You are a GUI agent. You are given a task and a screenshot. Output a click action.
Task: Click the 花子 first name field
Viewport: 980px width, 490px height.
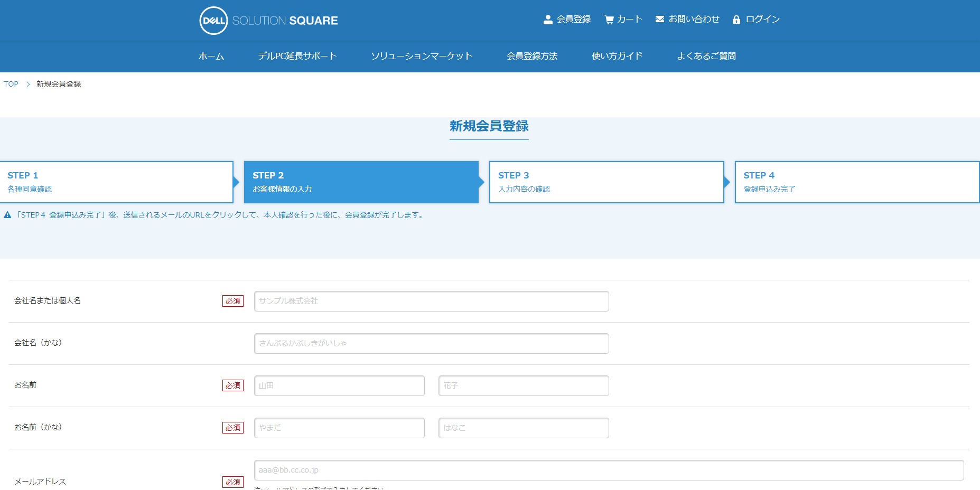(524, 385)
